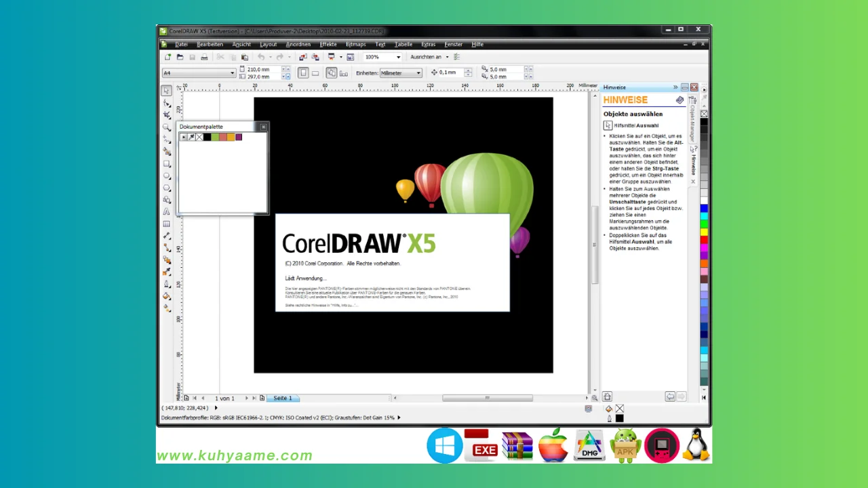Click the New document icon
The image size is (868, 488).
167,57
